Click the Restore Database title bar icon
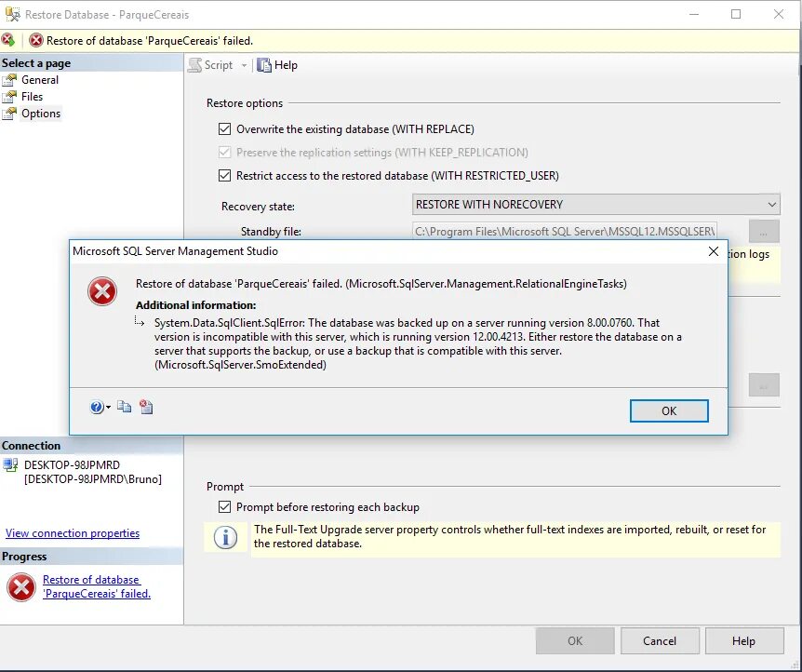Screen dimensions: 802x672 pyautogui.click(x=13, y=14)
